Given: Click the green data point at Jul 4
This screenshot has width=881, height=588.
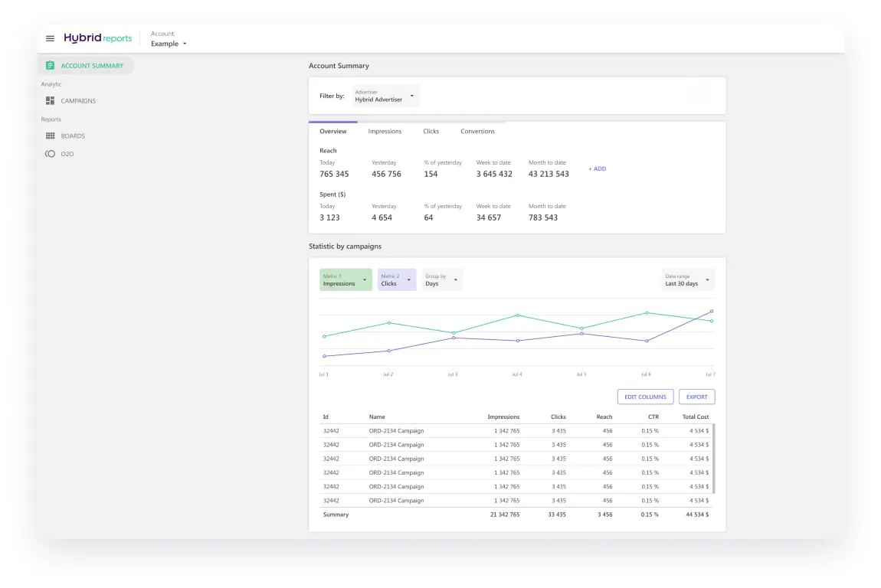Looking at the screenshot, I should point(517,315).
